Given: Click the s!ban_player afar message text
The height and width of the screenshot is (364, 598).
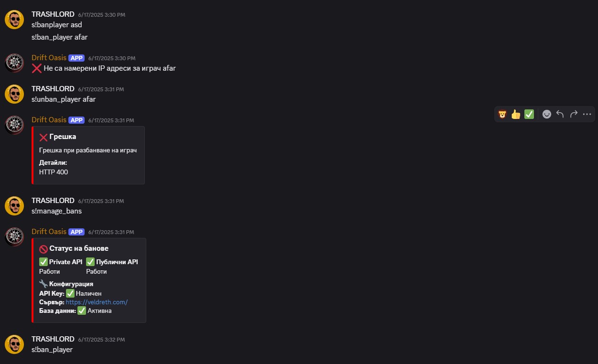Looking at the screenshot, I should [60, 37].
